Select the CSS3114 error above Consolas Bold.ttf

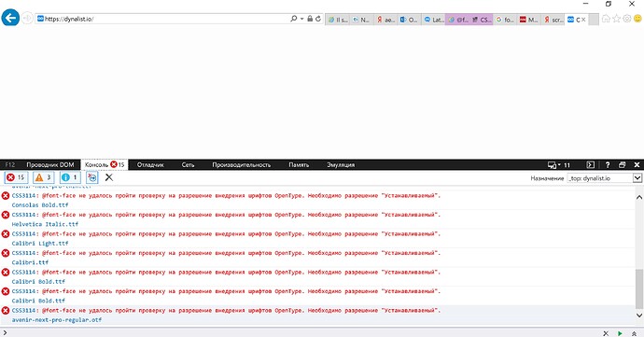226,196
